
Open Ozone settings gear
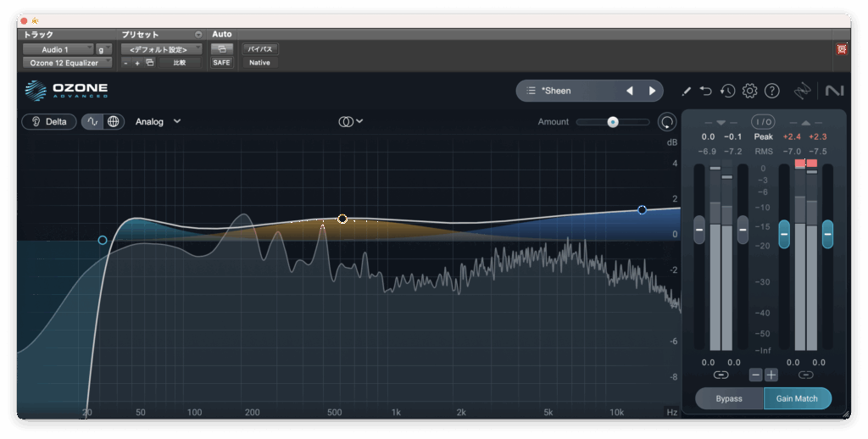[749, 91]
